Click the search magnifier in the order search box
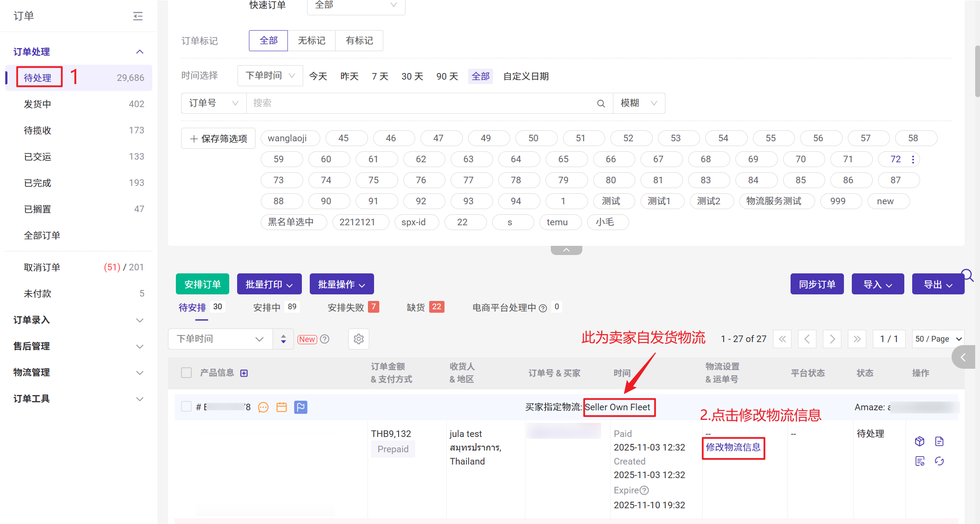 601,103
